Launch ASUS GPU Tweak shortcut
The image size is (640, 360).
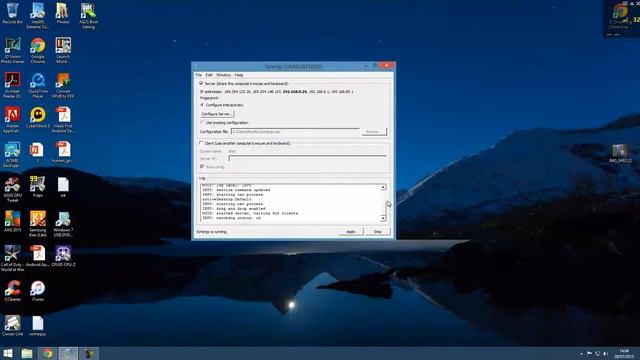tap(13, 189)
